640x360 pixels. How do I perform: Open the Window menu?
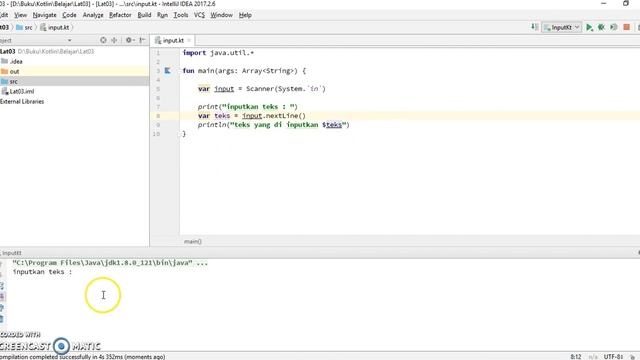point(221,15)
